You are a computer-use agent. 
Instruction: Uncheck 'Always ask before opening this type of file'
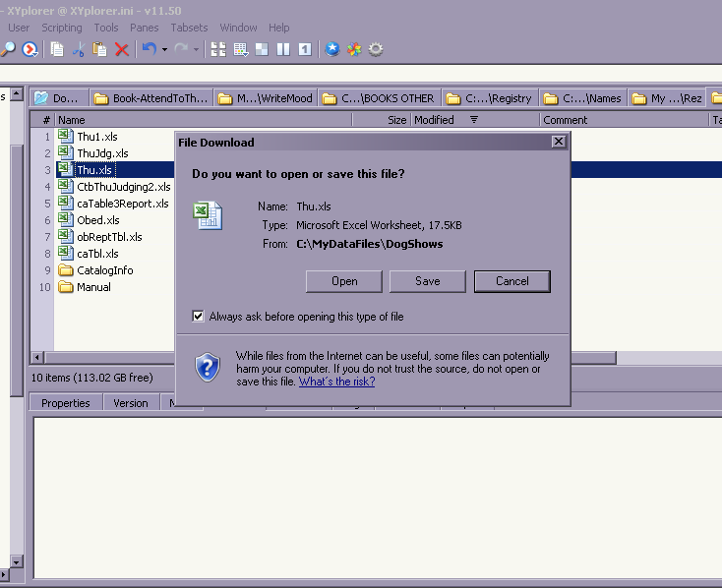point(199,317)
